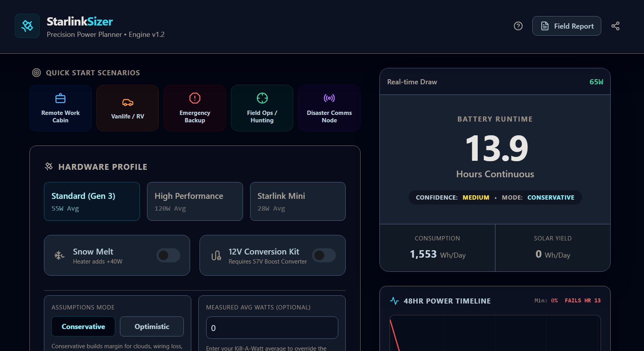Choose the Standard (Gen 3) hardware profile
The width and height of the screenshot is (644, 351).
pyautogui.click(x=92, y=201)
